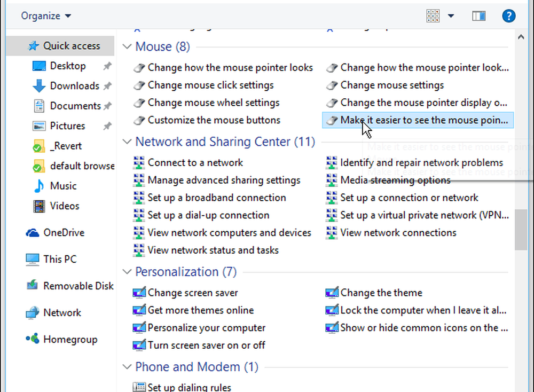
Task: Select Quick access in navigation pane
Action: point(60,45)
